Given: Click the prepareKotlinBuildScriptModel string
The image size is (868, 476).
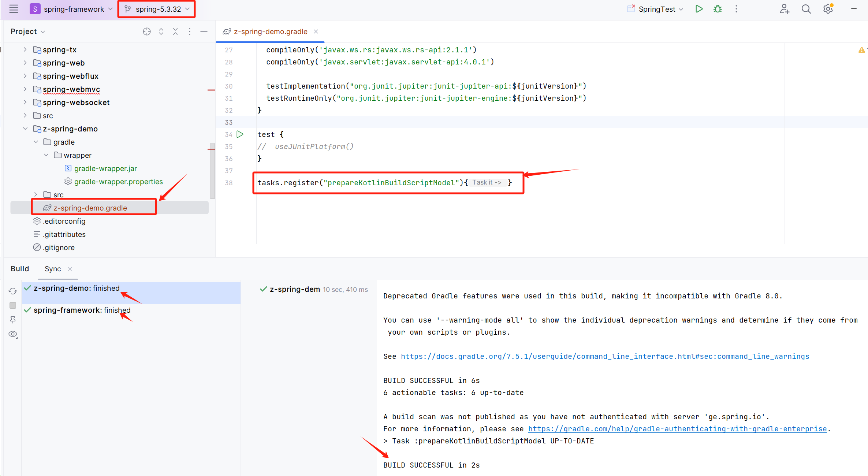Looking at the screenshot, I should (391, 183).
